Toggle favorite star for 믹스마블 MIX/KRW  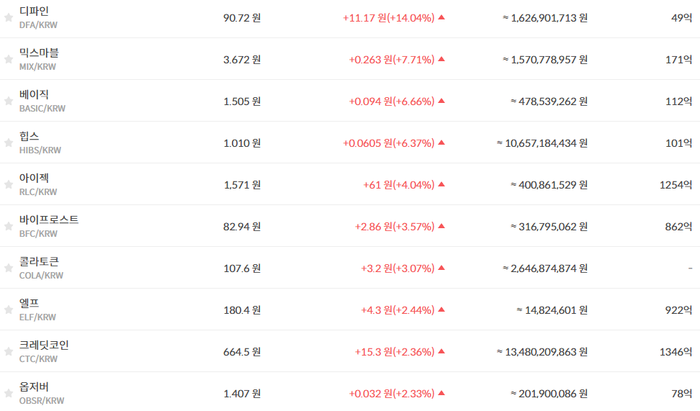(8, 59)
